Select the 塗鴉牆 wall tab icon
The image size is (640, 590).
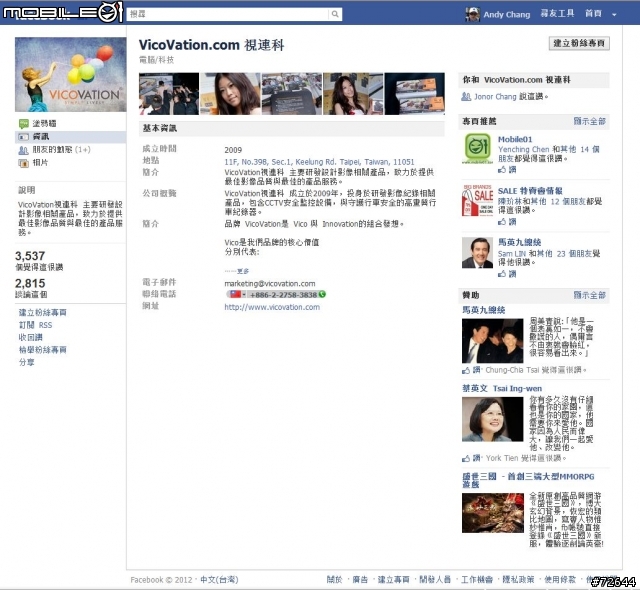(24, 124)
